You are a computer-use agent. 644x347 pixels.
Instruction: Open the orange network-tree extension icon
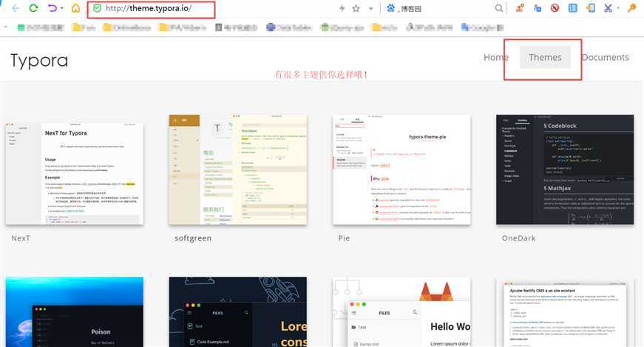pos(520,8)
